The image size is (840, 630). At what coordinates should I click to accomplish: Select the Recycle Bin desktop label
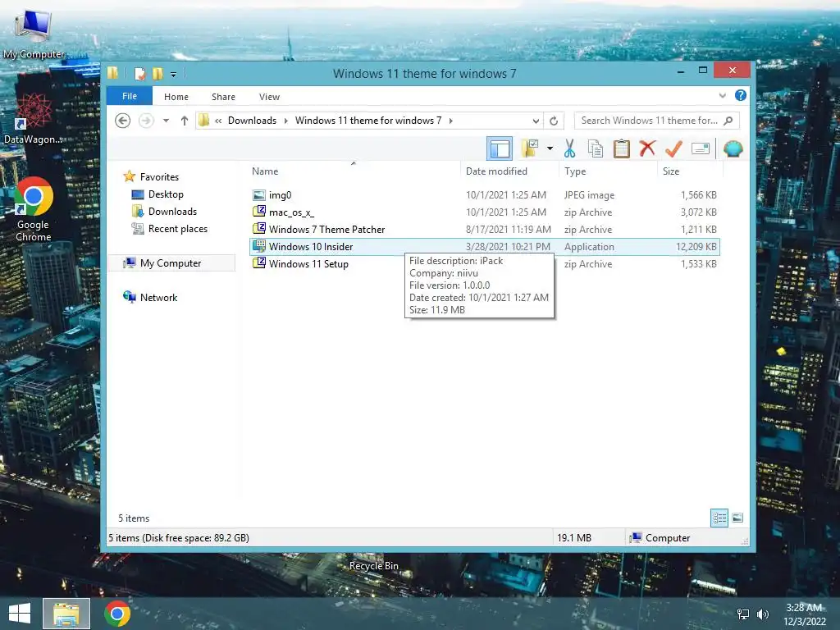coord(374,566)
